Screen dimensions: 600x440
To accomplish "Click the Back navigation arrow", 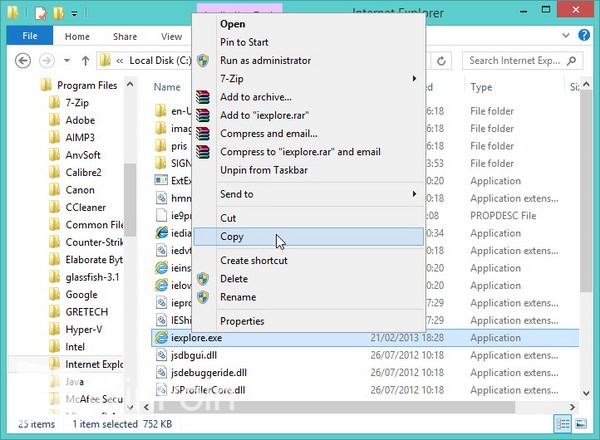I will [23, 61].
